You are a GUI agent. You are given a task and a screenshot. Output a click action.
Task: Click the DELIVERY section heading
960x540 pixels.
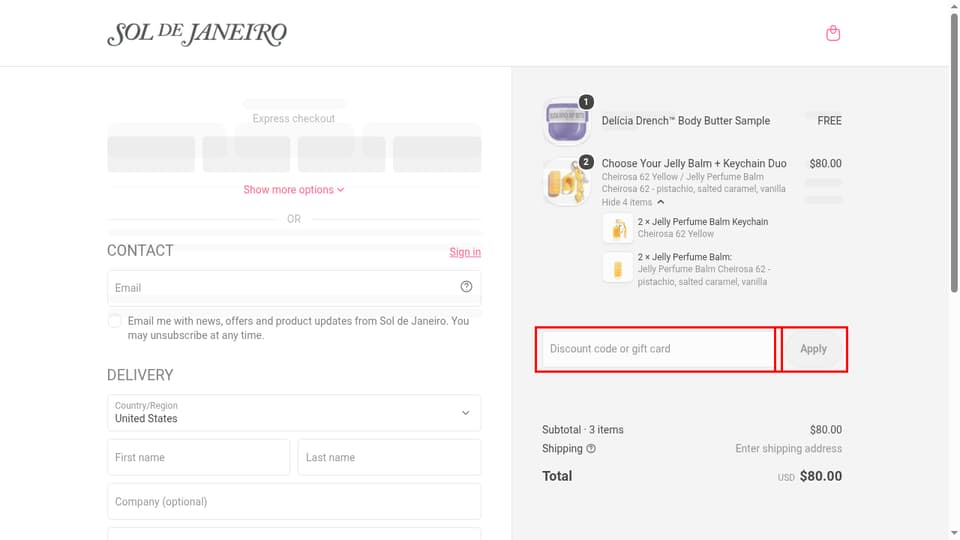pos(140,375)
